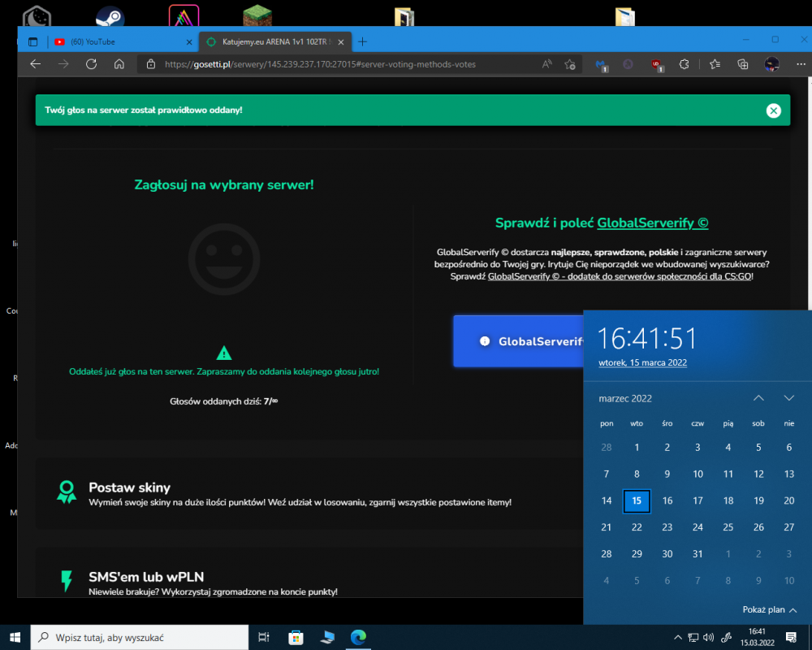This screenshot has height=650, width=812.
Task: Go to previous month in calendar
Action: click(758, 398)
